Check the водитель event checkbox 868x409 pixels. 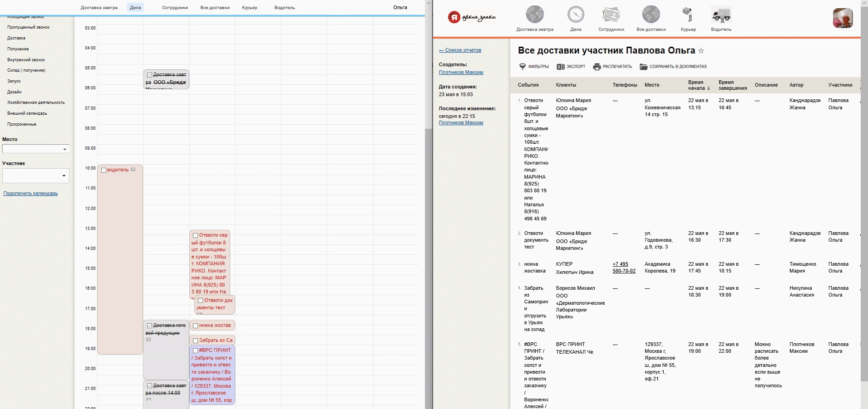[x=104, y=170]
